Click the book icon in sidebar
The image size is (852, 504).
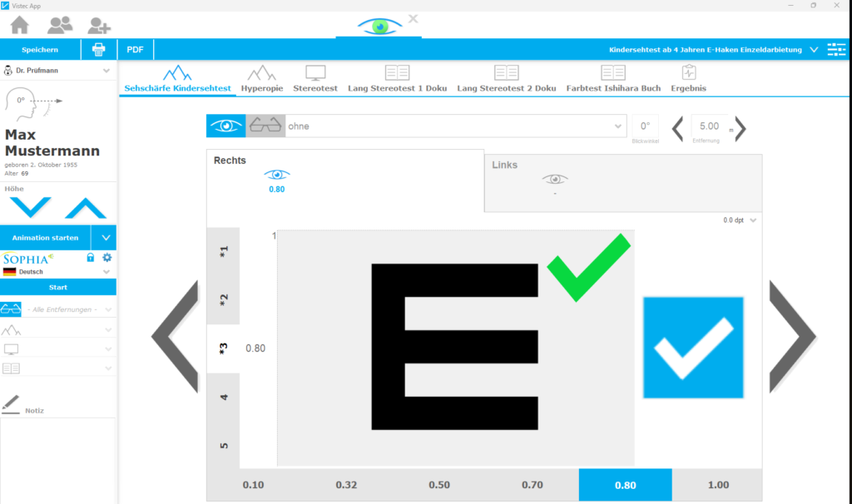click(x=11, y=368)
